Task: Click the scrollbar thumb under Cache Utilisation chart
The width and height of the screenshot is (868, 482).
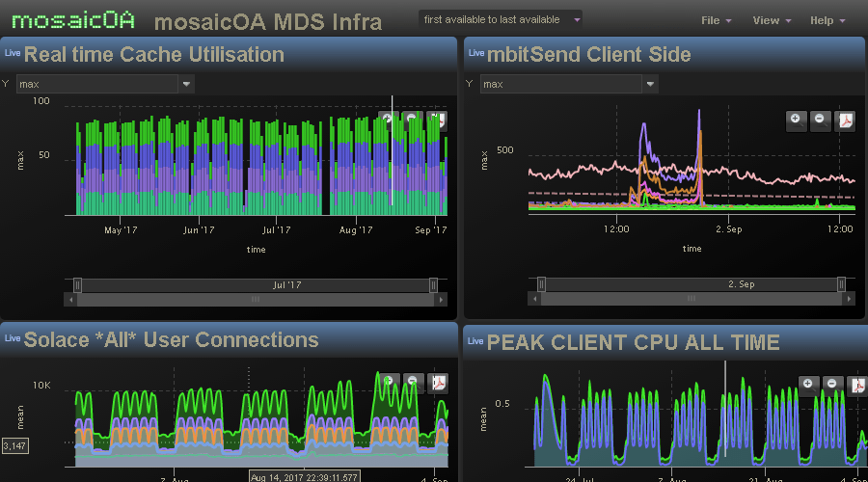Action: pos(256,300)
